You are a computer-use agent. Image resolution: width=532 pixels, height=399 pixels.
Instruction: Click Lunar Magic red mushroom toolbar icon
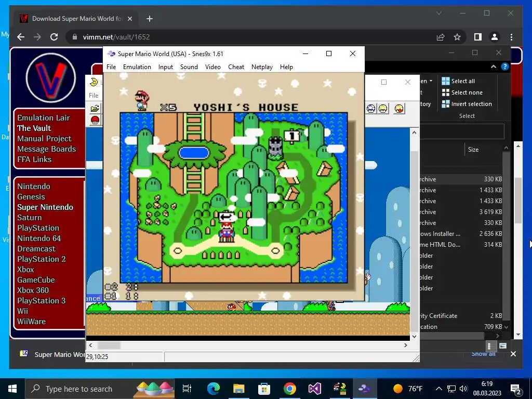(x=95, y=120)
